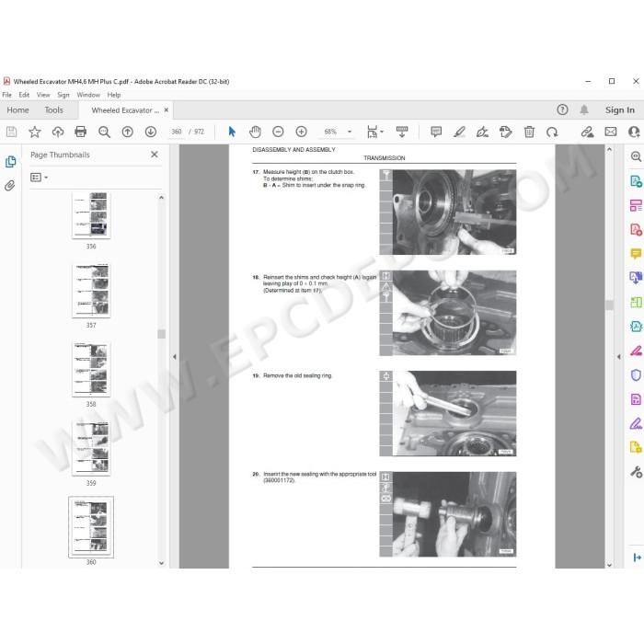Viewport: 644px width, 644px height.
Task: Rotate the page with rotate icon
Action: click(552, 132)
